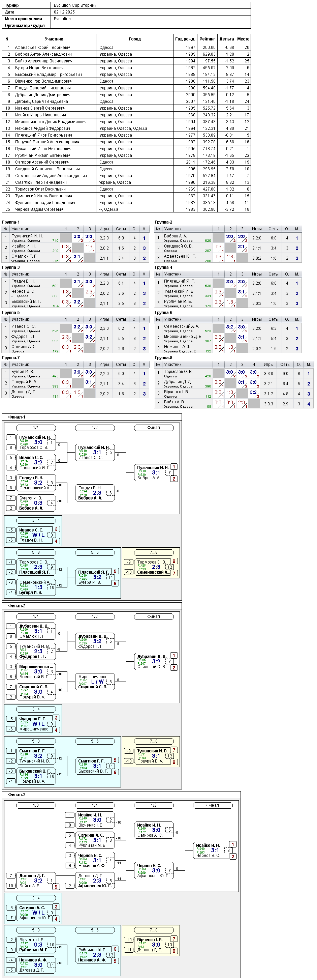Image resolution: width=317 pixels, height=980 pixels.
Task: Click rating value 629.03
Action: 209,54
